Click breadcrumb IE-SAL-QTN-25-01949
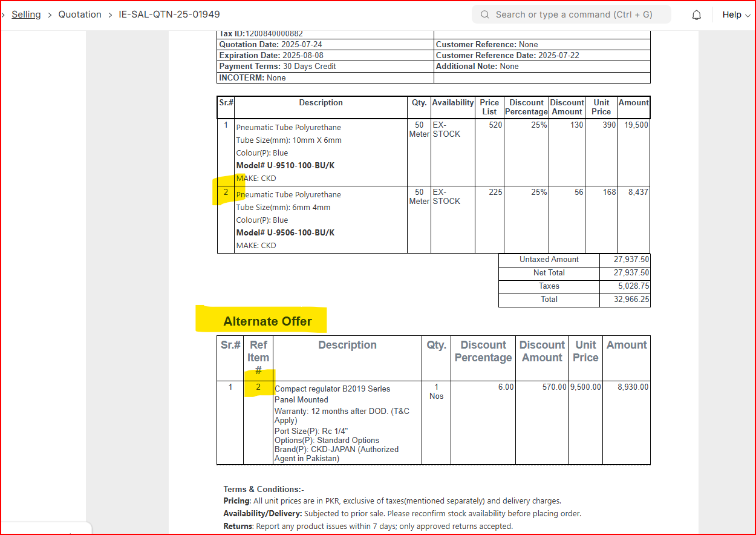The image size is (756, 535). [169, 15]
